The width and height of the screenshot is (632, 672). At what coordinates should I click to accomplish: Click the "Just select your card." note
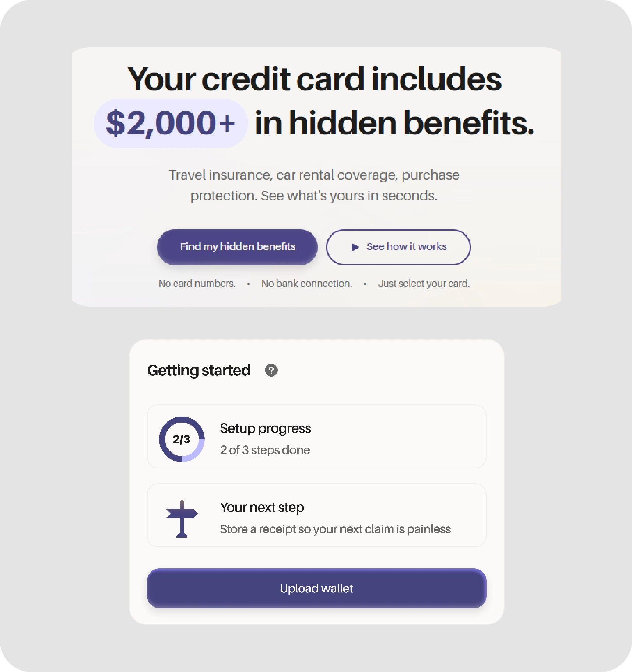(424, 283)
